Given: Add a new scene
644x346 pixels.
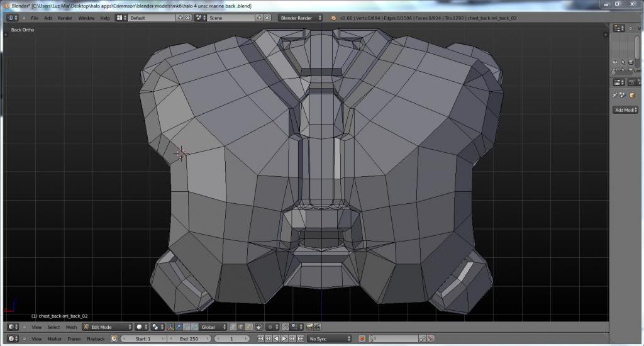Looking at the screenshot, I should click(x=259, y=18).
